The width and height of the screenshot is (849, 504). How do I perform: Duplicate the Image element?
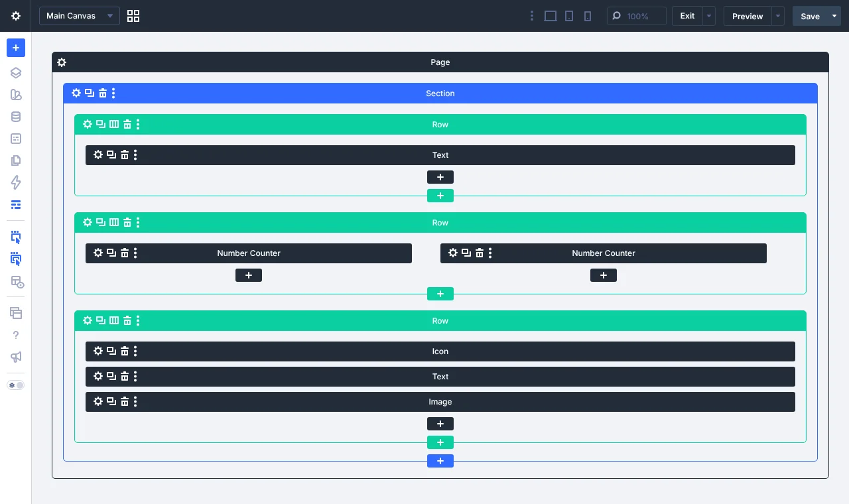click(111, 402)
